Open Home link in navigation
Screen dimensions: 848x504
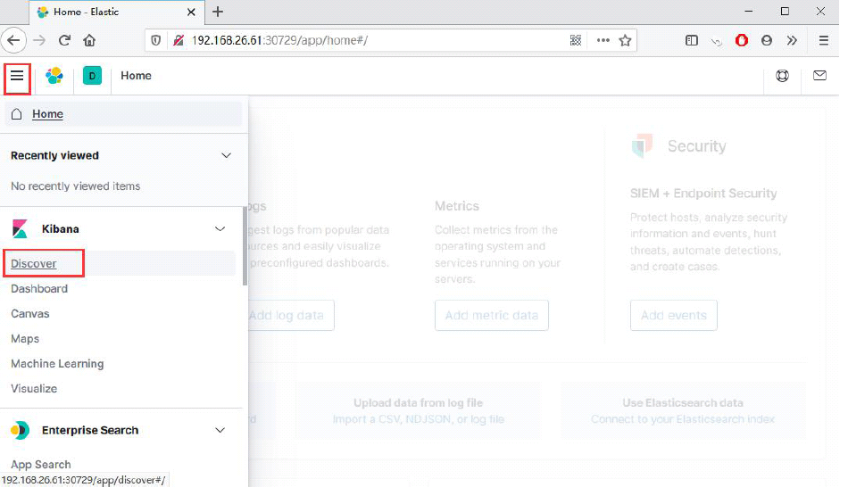click(47, 114)
